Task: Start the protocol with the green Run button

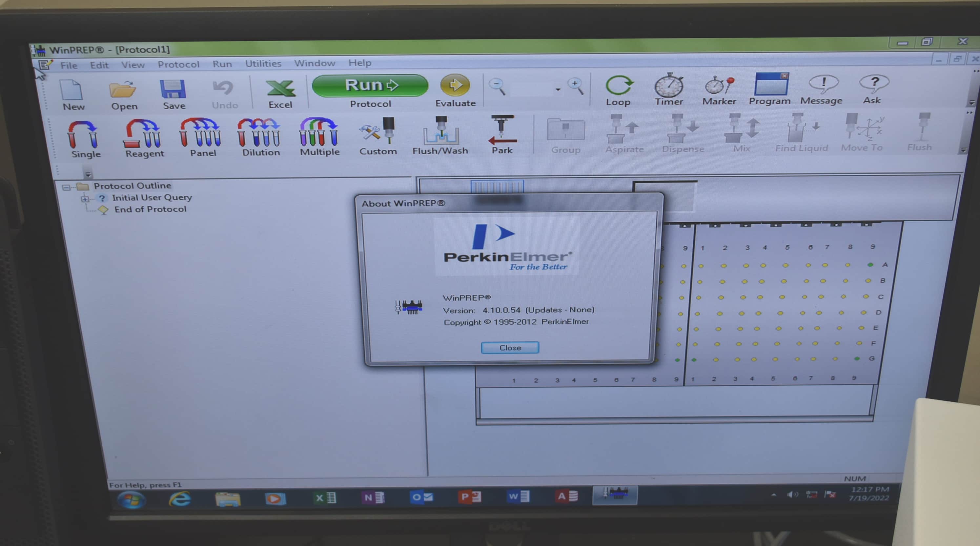Action: pos(370,85)
